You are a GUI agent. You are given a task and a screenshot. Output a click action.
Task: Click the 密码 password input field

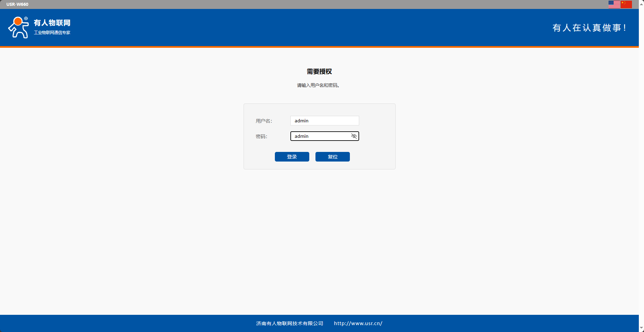pyautogui.click(x=324, y=136)
